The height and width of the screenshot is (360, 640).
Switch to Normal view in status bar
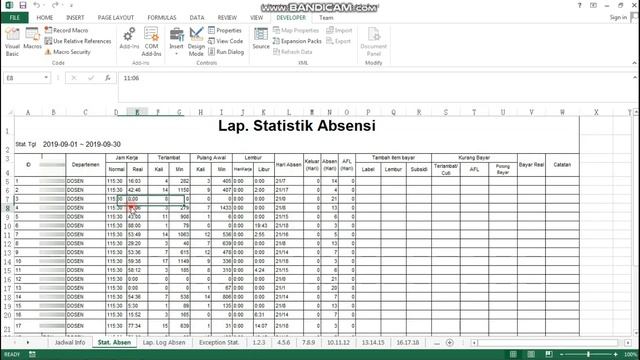[513, 354]
